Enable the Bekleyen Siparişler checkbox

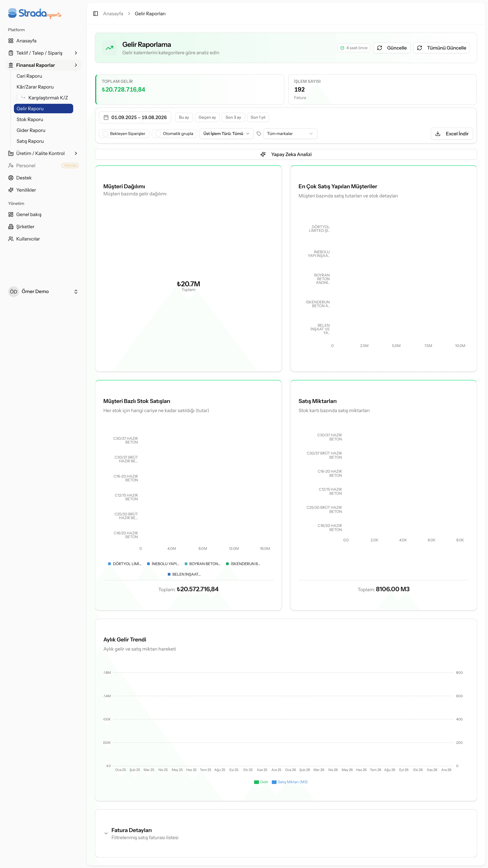pyautogui.click(x=105, y=134)
